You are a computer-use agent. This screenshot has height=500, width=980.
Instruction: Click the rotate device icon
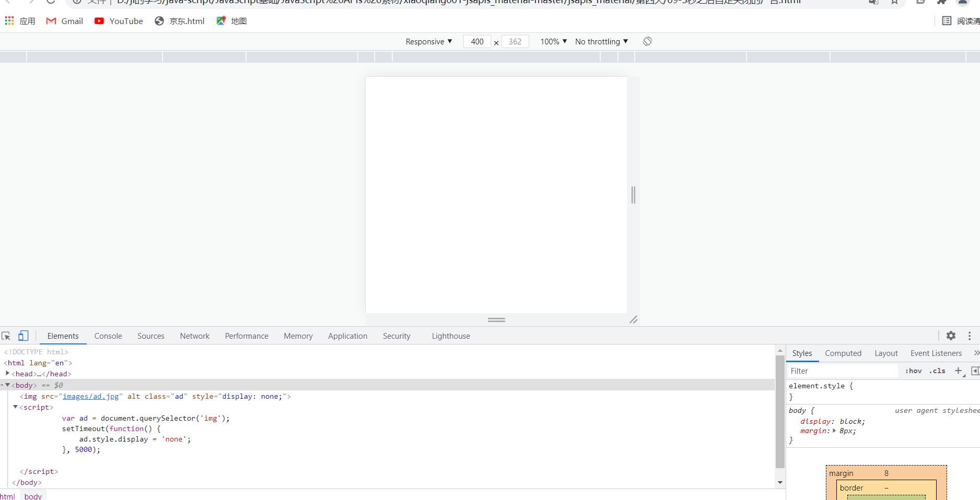click(x=647, y=41)
